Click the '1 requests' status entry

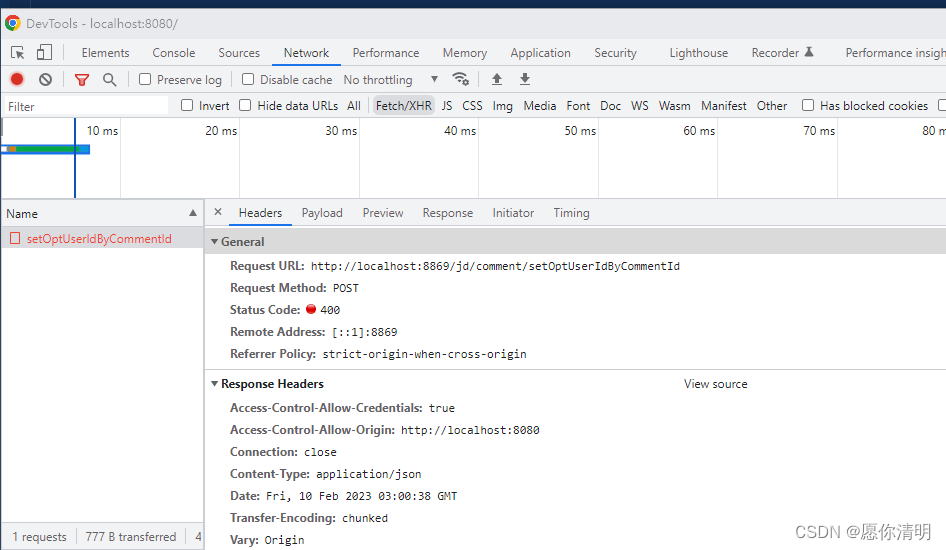click(x=40, y=537)
